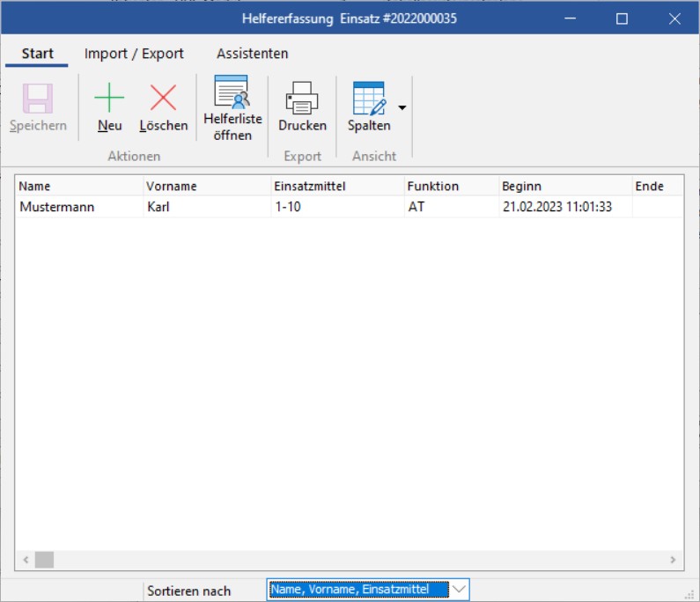The image size is (700, 602).
Task: Maximize the Helfererfassung window
Action: 622,18
